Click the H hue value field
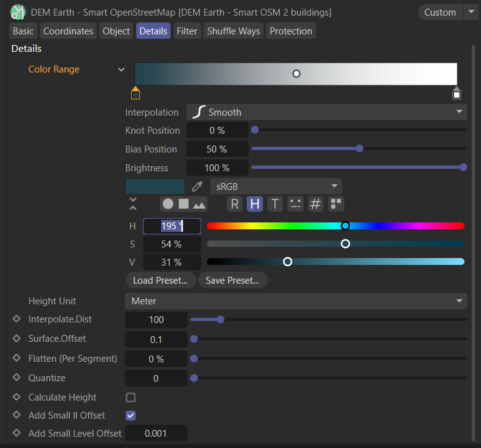The image size is (481, 448). click(x=172, y=226)
